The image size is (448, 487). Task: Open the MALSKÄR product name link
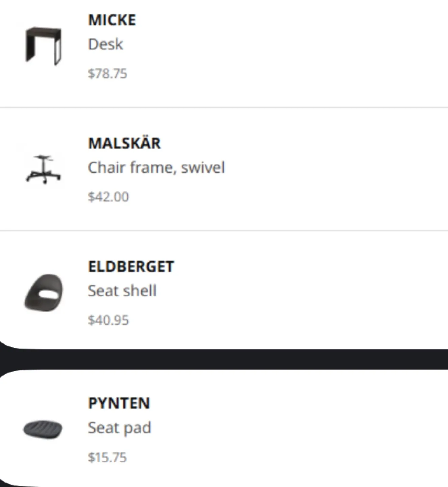(125, 143)
